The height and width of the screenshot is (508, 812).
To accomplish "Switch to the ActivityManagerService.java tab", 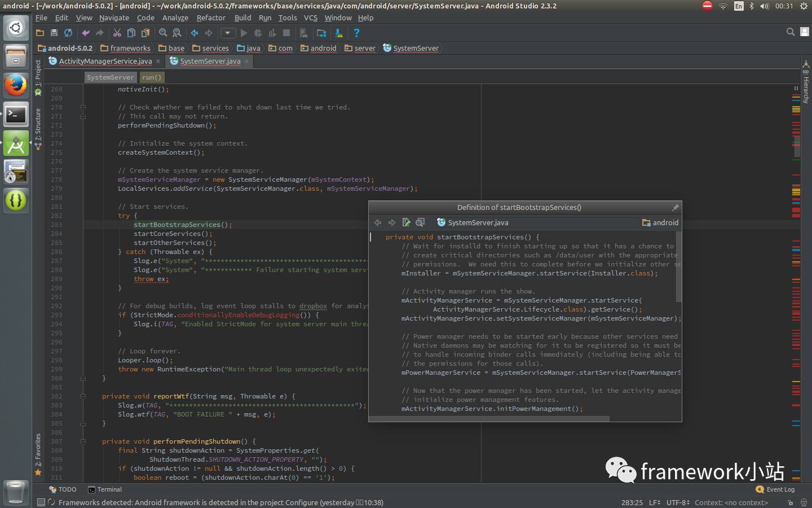I will point(105,61).
